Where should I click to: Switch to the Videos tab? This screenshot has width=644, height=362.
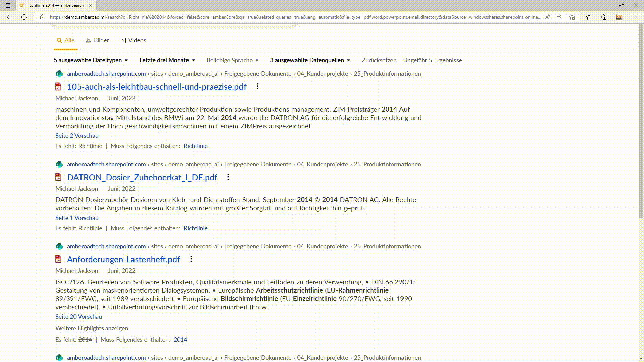click(x=133, y=40)
